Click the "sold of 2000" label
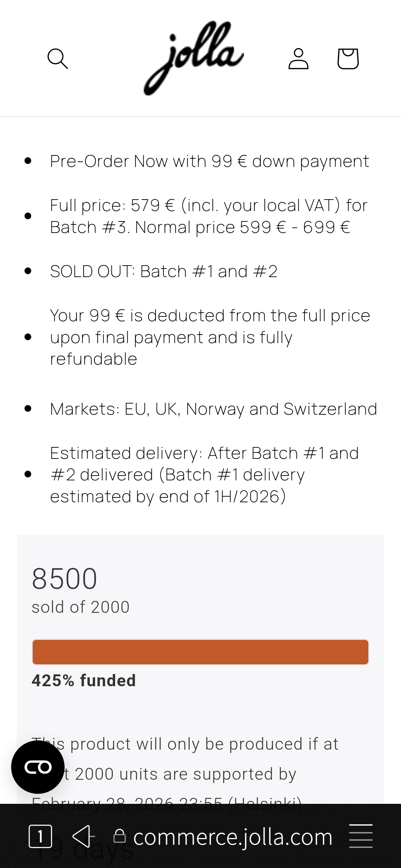Screen dimensions: 401x868 click(81, 607)
